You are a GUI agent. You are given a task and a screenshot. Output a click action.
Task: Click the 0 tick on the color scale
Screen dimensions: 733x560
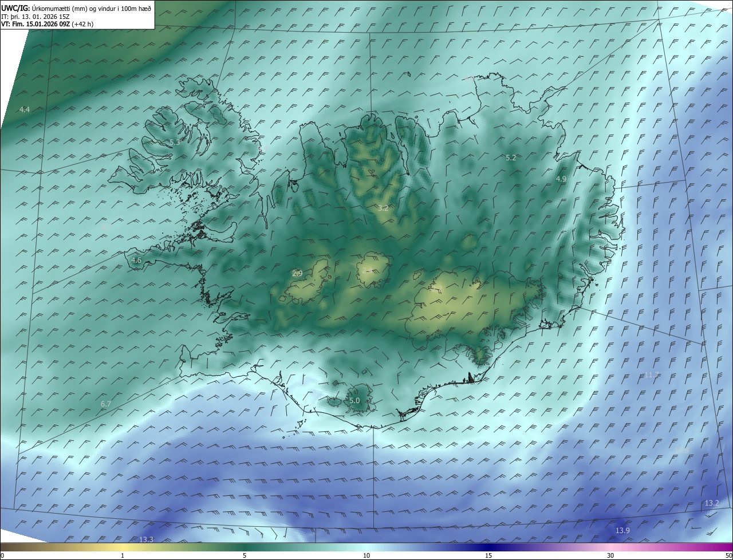click(x=2, y=555)
